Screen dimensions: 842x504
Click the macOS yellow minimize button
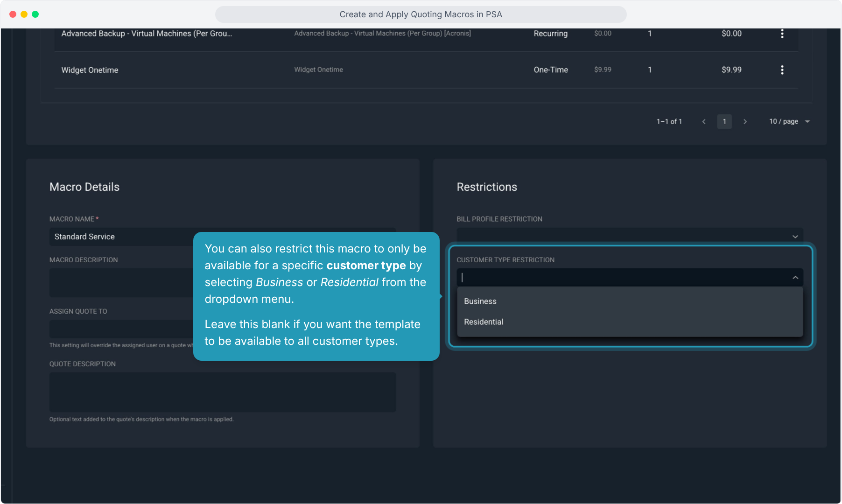[24, 14]
